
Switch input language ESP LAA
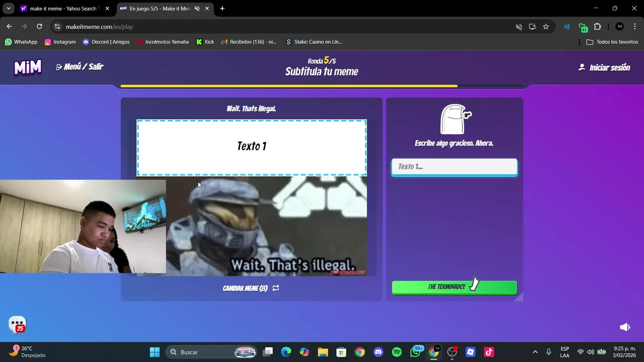565,352
